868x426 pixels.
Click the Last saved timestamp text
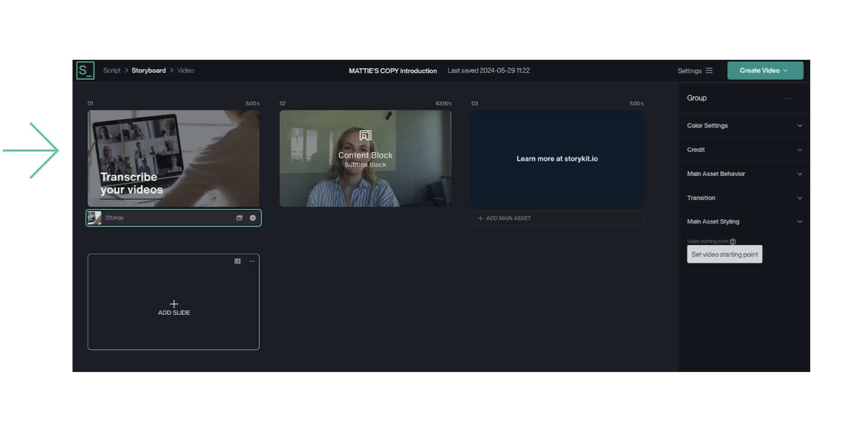[489, 70]
